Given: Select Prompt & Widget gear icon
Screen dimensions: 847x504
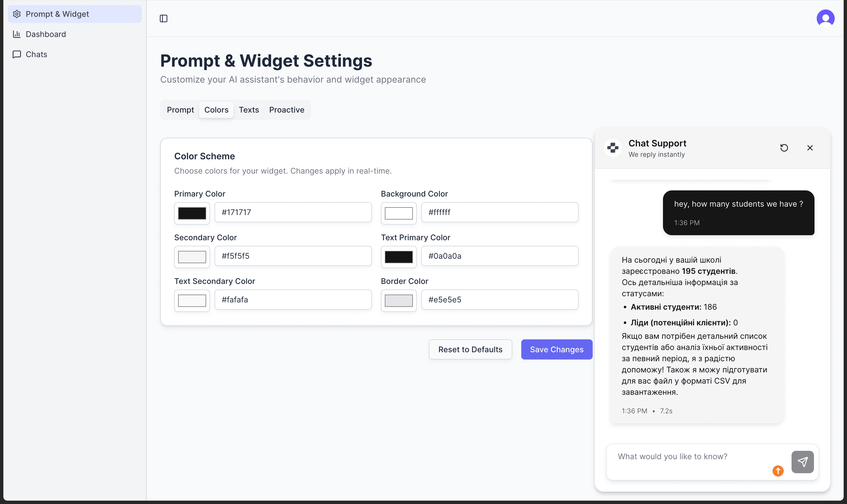Looking at the screenshot, I should (x=17, y=14).
